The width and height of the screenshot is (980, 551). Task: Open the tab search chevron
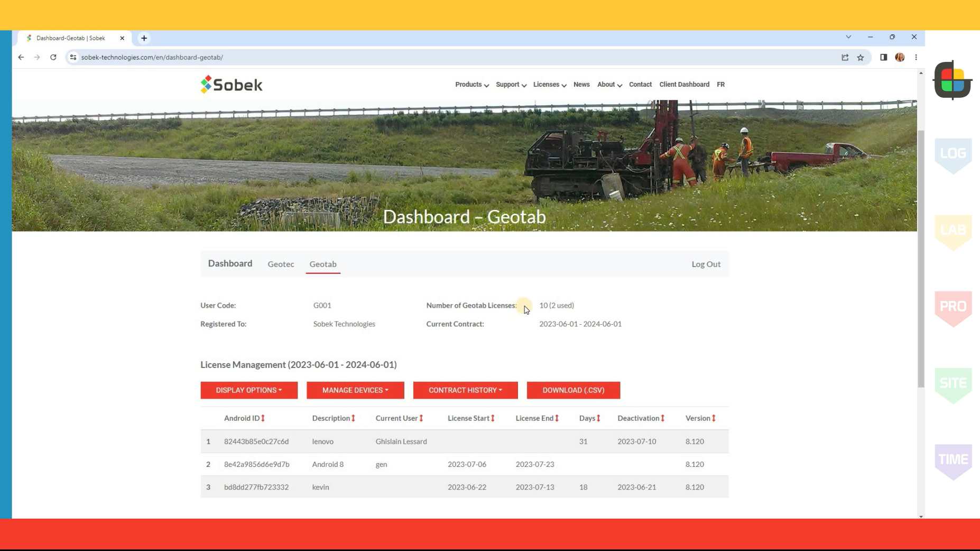(848, 37)
